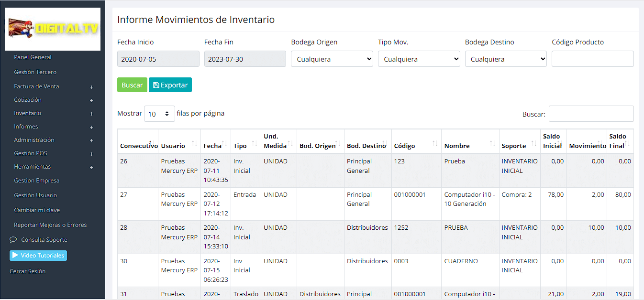Expand the Factura de Venta plus icon
The height and width of the screenshot is (300, 644).
(91, 87)
